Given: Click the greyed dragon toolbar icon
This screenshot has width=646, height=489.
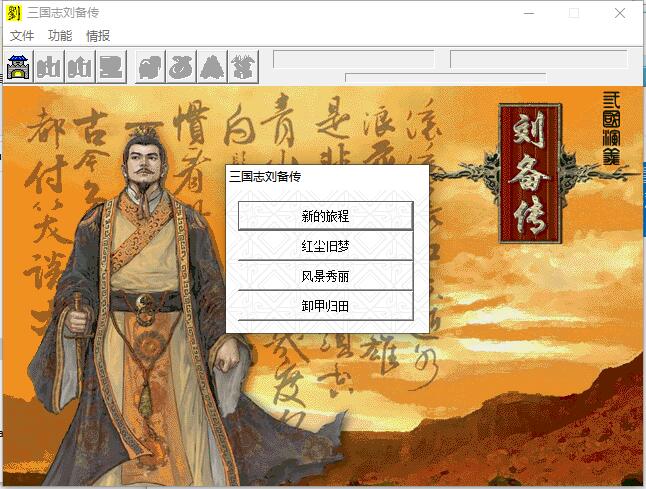Looking at the screenshot, I should (x=243, y=67).
